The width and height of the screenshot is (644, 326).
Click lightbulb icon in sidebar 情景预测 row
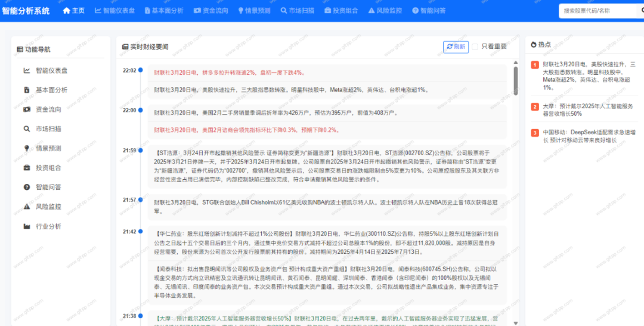[x=27, y=149]
